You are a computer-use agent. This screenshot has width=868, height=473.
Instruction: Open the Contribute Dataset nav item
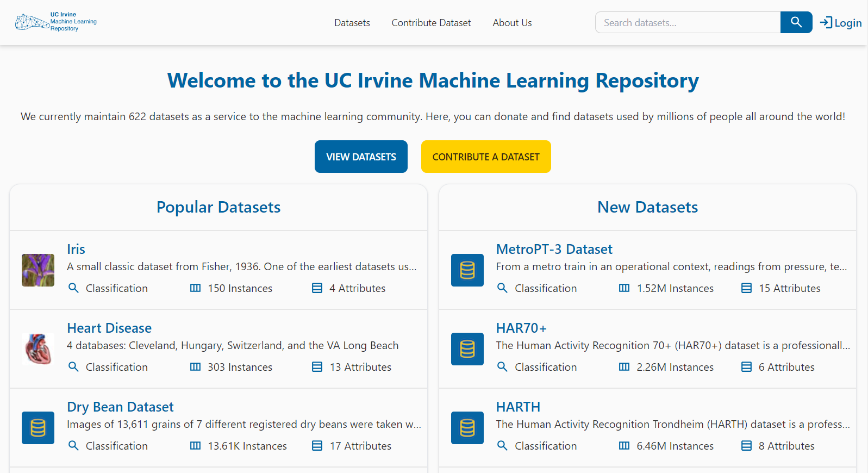click(431, 23)
